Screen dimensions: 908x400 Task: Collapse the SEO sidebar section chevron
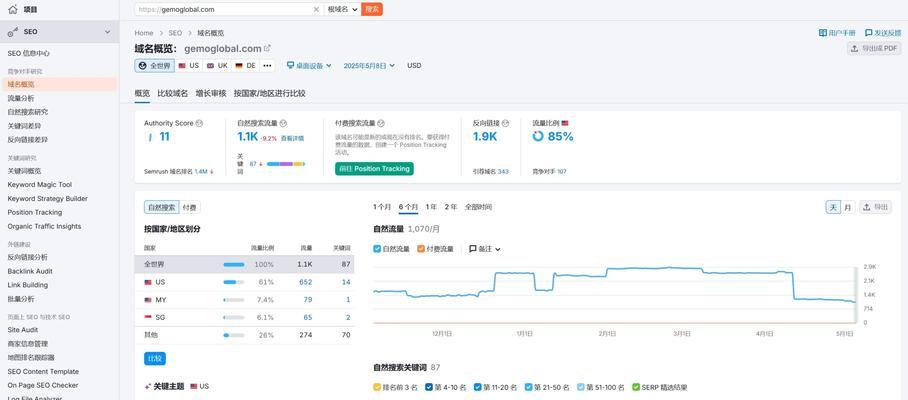pyautogui.click(x=107, y=32)
